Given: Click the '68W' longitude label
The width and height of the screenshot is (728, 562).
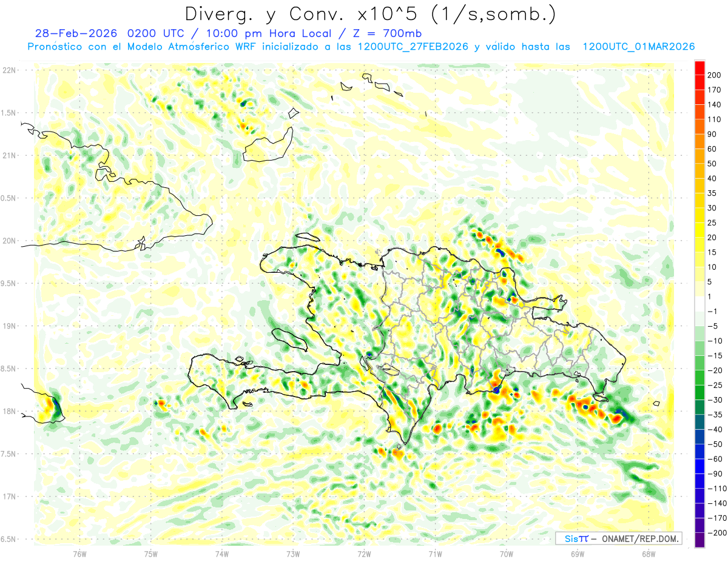Looking at the screenshot, I should tap(648, 554).
